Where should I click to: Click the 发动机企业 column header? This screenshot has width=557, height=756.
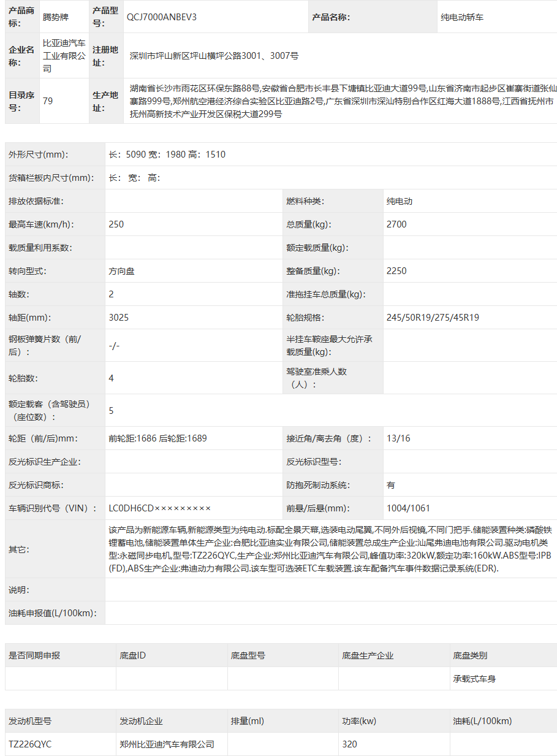point(142,721)
